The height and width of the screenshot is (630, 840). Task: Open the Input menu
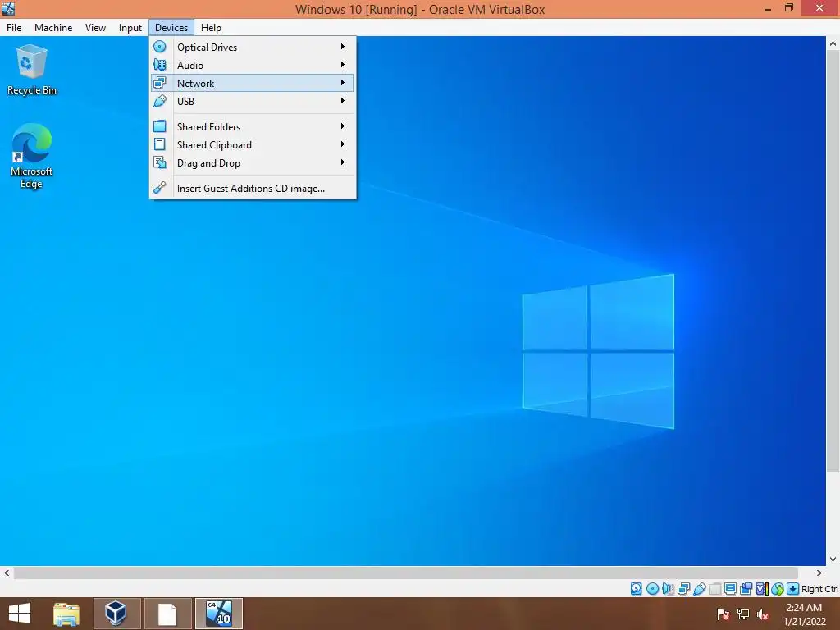[x=130, y=28]
